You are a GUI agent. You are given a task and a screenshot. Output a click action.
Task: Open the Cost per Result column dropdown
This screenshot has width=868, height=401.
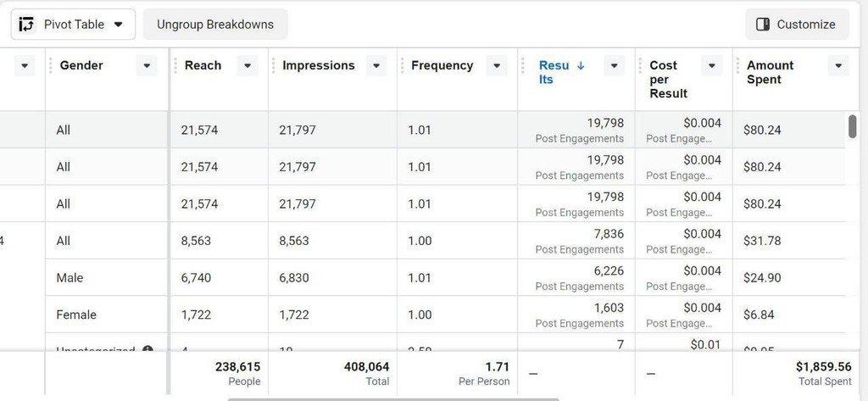712,65
